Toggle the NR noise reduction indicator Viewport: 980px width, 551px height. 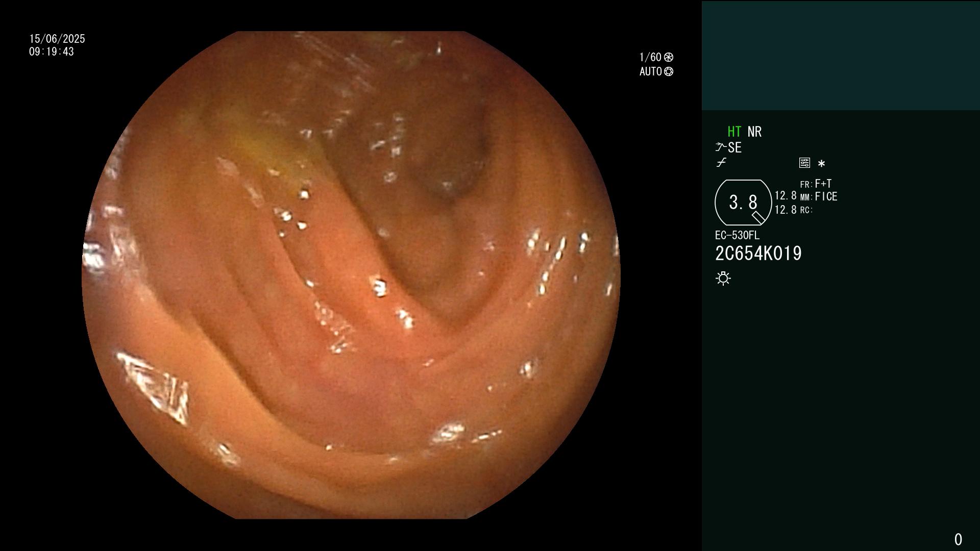pyautogui.click(x=754, y=132)
